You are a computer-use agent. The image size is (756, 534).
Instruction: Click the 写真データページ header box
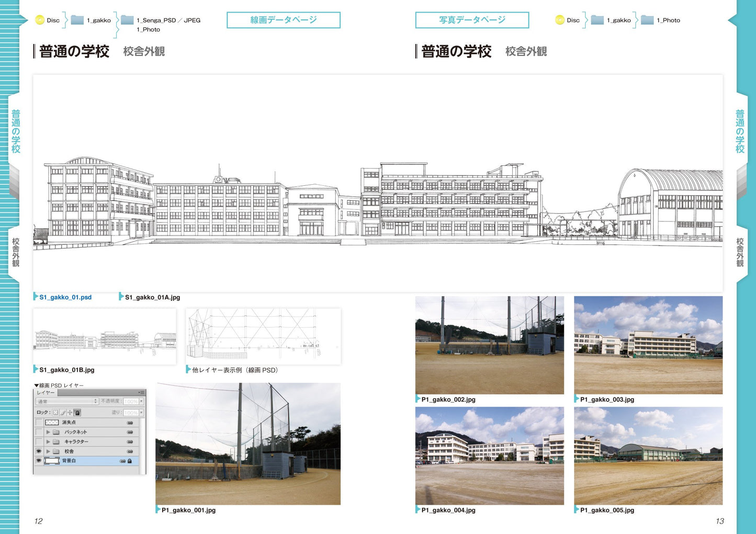click(x=472, y=20)
